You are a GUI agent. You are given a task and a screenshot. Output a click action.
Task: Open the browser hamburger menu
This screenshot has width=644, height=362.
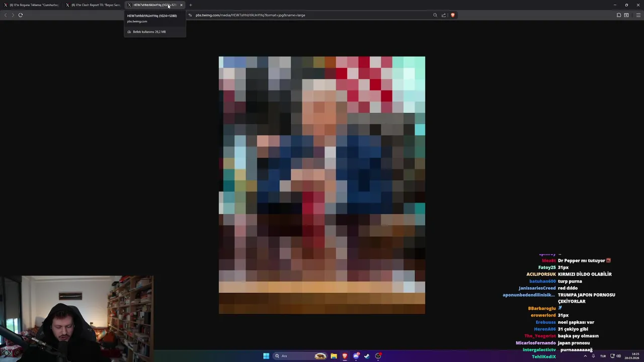pyautogui.click(x=638, y=15)
